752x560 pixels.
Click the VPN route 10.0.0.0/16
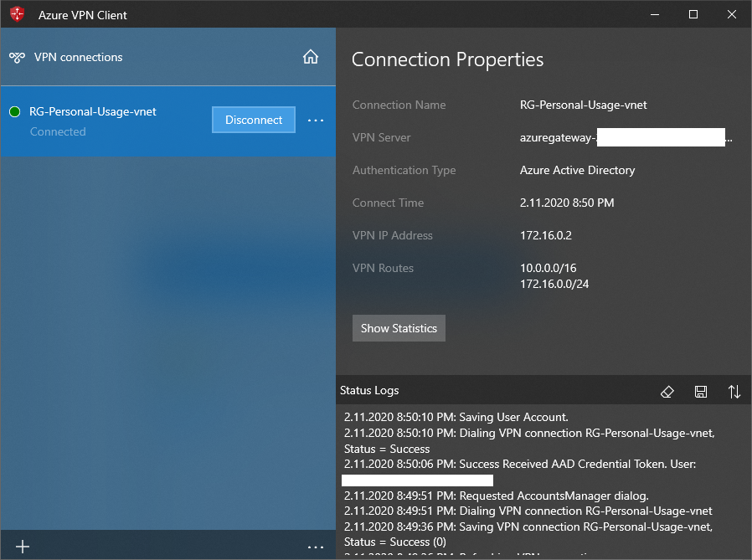tap(549, 268)
